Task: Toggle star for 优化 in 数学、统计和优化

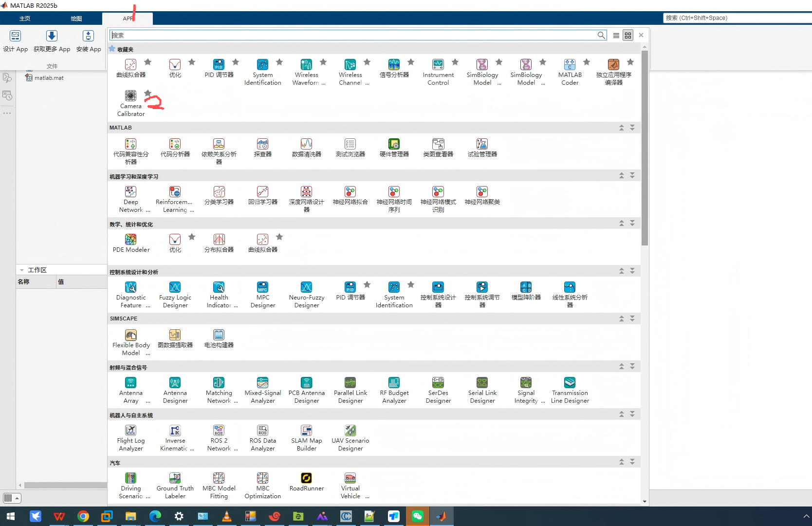Action: click(192, 237)
